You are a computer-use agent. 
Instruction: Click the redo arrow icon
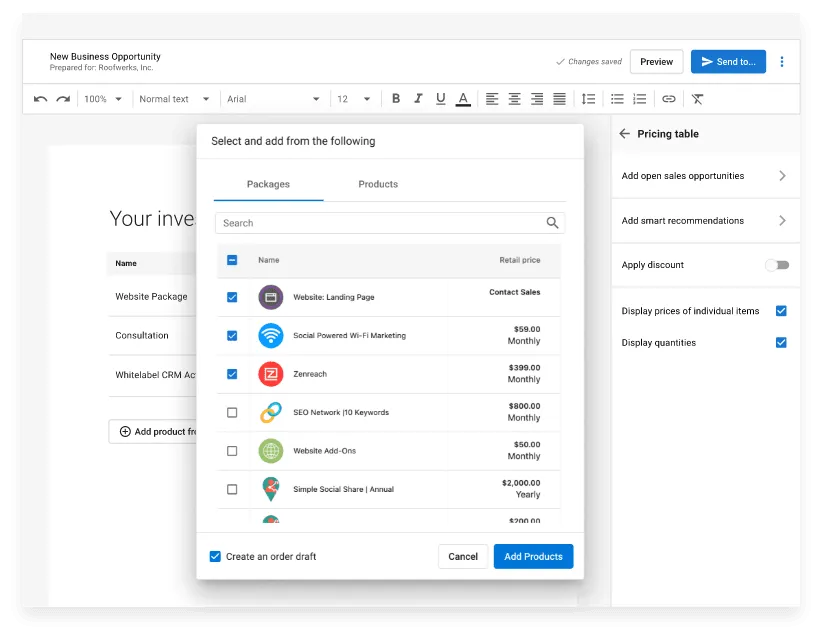point(63,99)
